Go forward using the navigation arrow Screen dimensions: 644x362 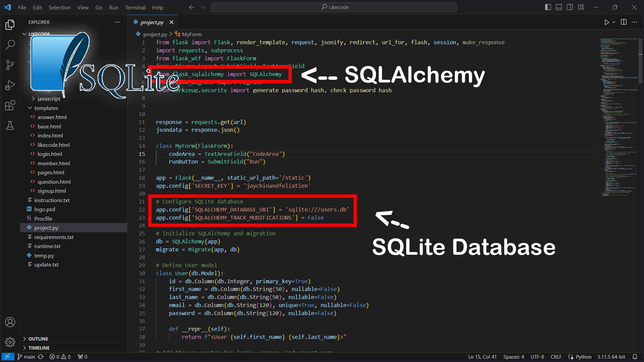pos(203,7)
